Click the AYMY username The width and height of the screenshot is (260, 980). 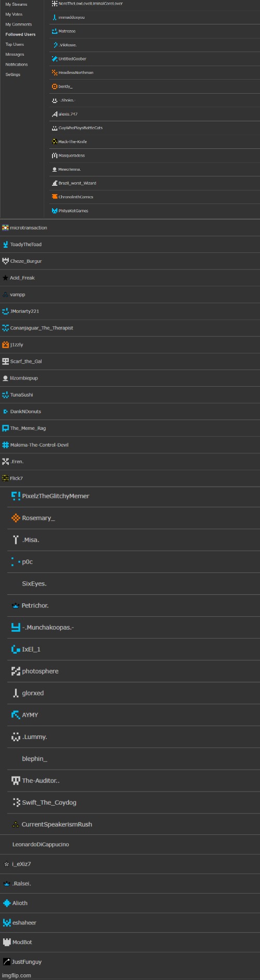pyautogui.click(x=30, y=715)
